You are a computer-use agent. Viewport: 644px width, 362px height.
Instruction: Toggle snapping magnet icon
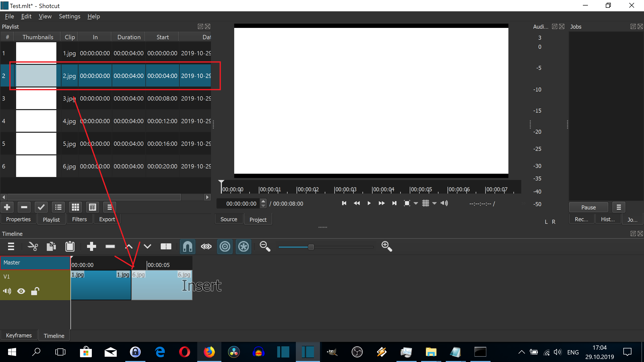tap(188, 246)
